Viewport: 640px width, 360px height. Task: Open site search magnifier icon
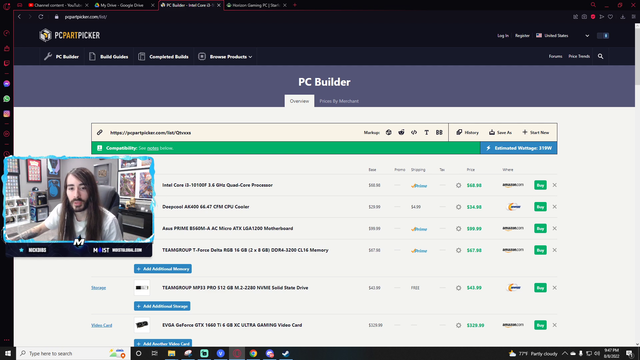[x=600, y=56]
